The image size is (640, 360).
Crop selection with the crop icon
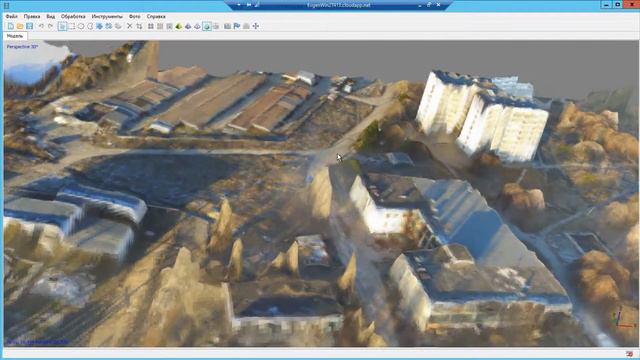coord(139,26)
